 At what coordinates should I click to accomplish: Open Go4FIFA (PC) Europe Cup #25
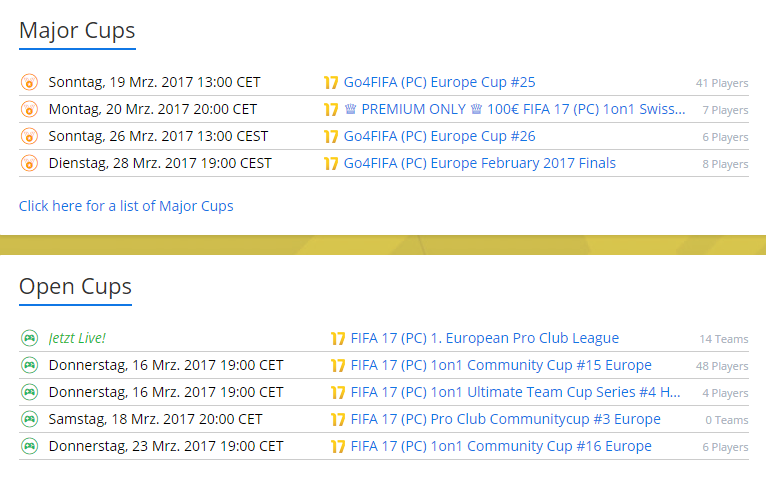point(439,82)
